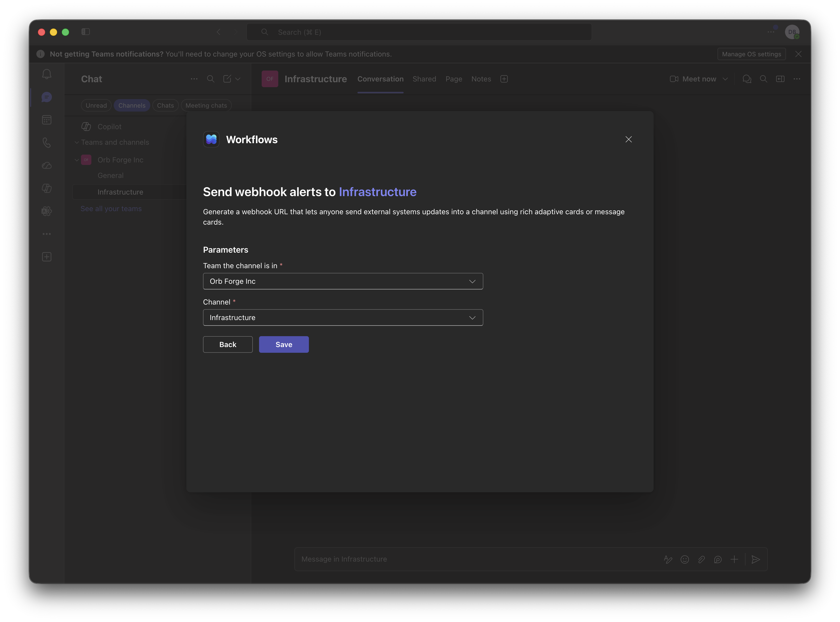Viewport: 840px width, 622px height.
Task: Open the DB profile avatar
Action: point(792,32)
